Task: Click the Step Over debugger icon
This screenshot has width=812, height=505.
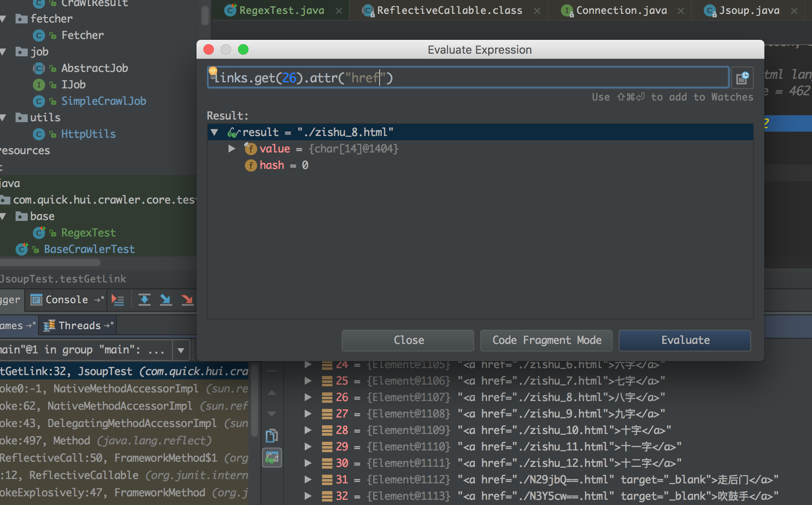Action: tap(145, 300)
